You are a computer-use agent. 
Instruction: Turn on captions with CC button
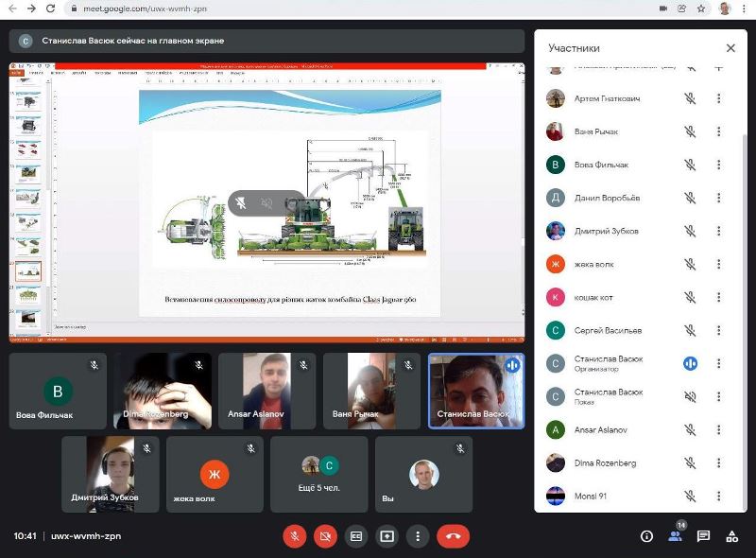(356, 536)
